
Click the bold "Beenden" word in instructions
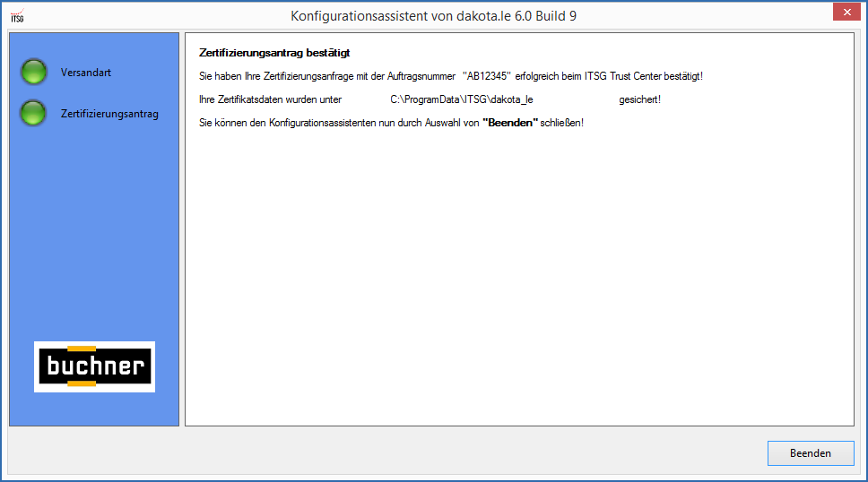pos(509,122)
